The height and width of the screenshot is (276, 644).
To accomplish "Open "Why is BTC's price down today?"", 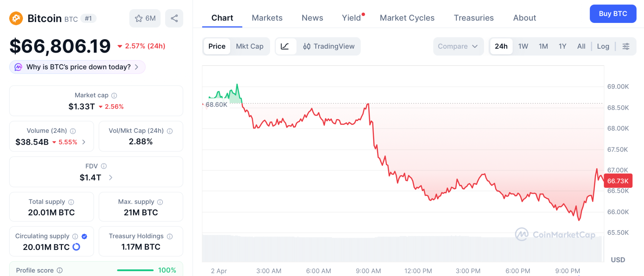I will click(77, 67).
